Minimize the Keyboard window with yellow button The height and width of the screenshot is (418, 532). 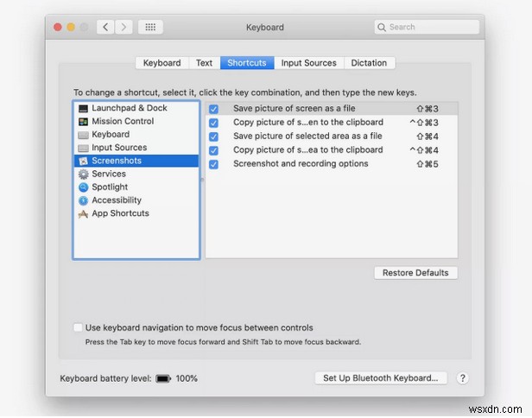71,27
